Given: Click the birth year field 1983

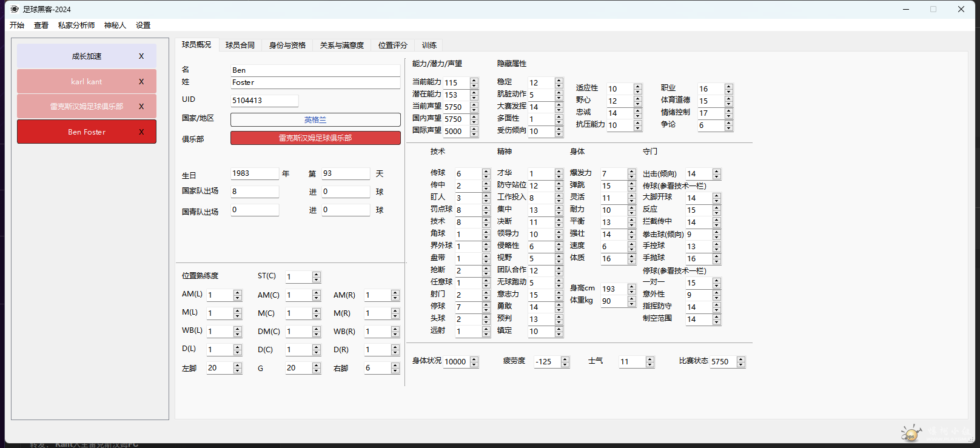Looking at the screenshot, I should [x=255, y=173].
